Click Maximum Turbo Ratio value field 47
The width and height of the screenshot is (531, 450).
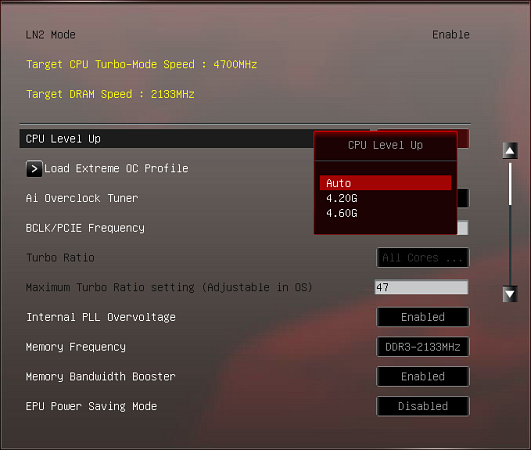click(x=421, y=287)
